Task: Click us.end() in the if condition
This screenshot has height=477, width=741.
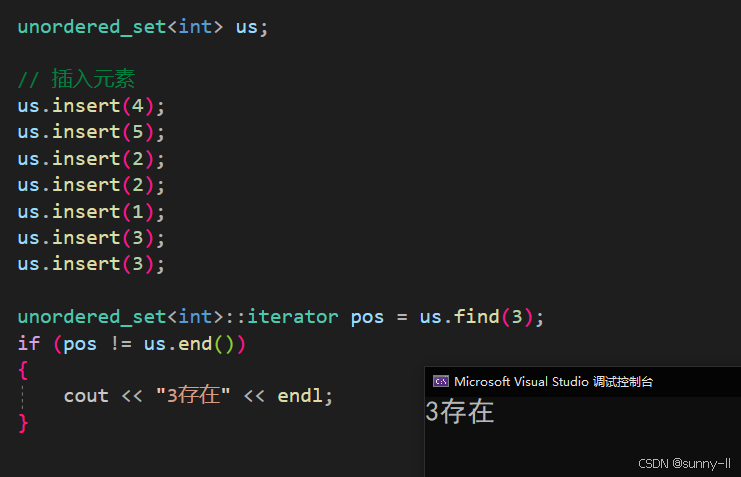Action: pos(195,344)
